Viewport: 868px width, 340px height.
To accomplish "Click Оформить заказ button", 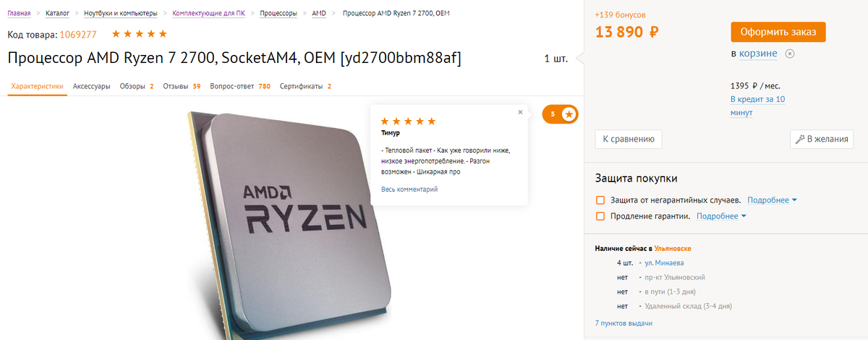I will [x=778, y=32].
